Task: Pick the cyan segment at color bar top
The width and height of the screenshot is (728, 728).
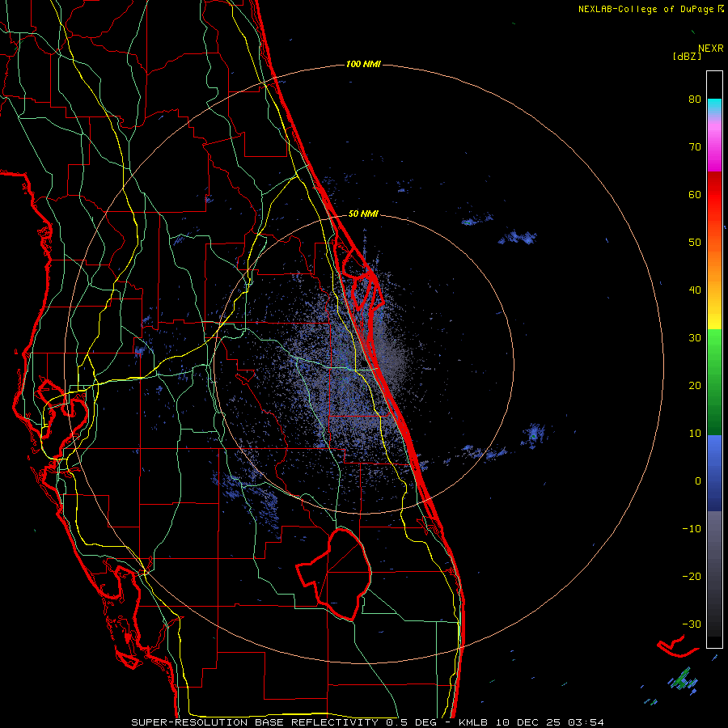Action: coord(714,106)
